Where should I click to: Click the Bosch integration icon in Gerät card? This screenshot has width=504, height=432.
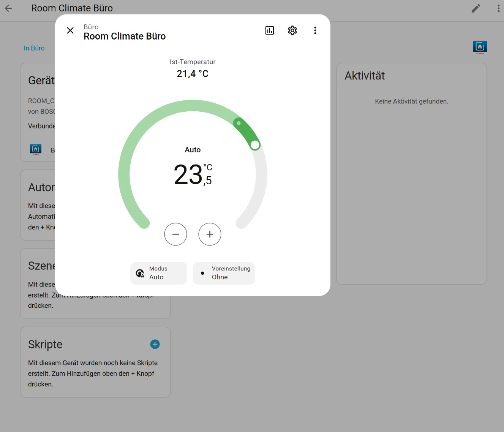(x=36, y=150)
